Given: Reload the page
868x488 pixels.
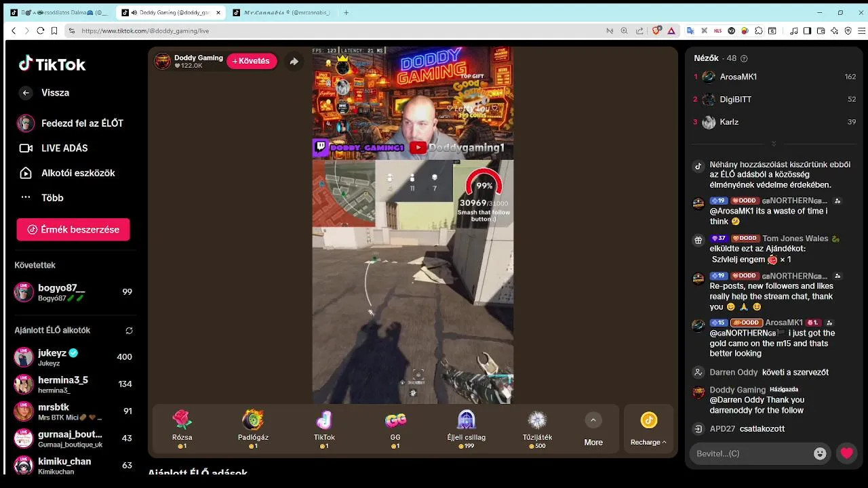Looking at the screenshot, I should click(x=40, y=30).
